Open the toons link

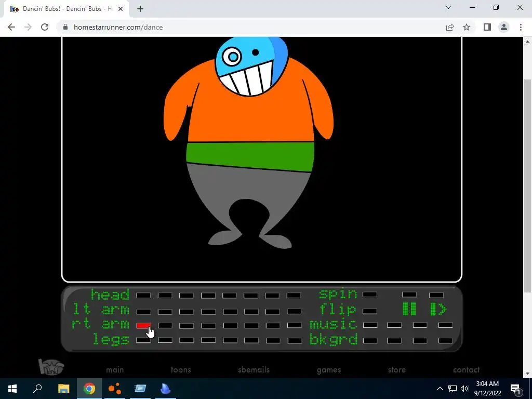click(181, 370)
